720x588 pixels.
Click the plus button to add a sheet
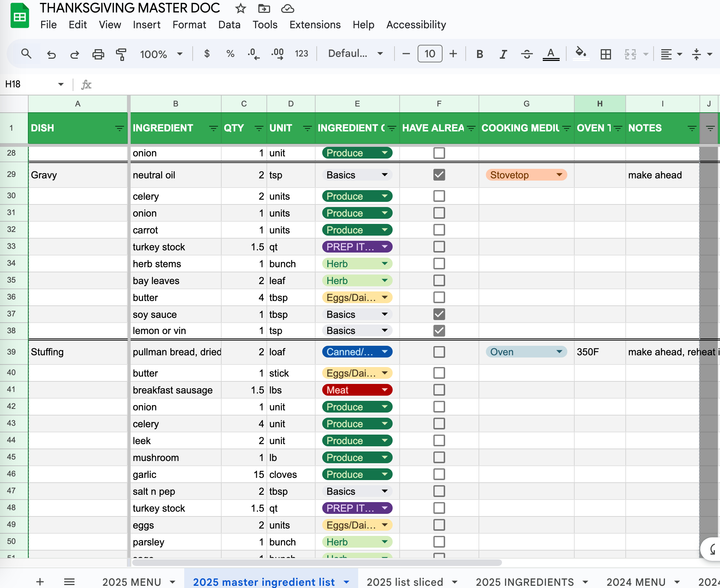coord(40,582)
